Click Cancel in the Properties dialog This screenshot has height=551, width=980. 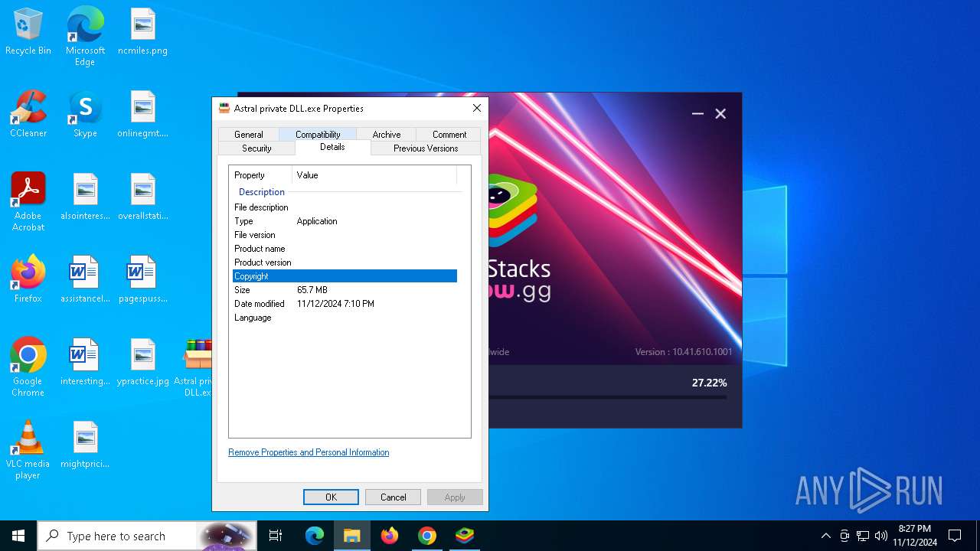(x=394, y=497)
